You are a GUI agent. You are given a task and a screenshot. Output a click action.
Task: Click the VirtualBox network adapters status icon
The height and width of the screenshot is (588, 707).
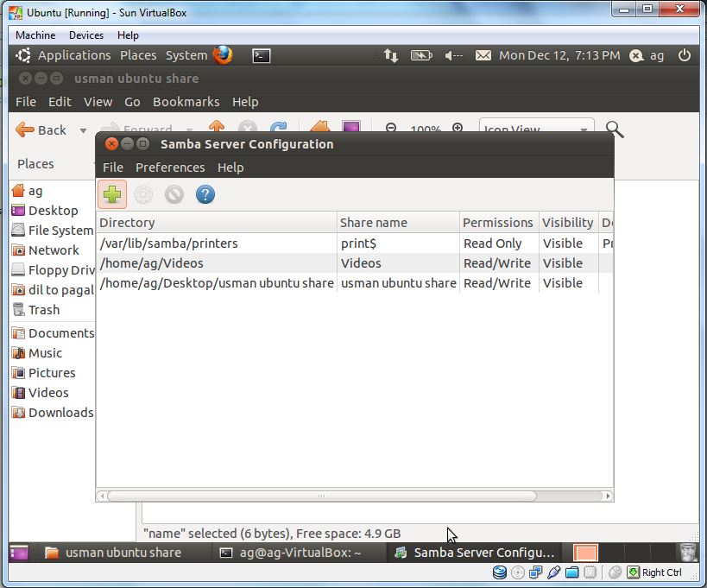pyautogui.click(x=536, y=572)
